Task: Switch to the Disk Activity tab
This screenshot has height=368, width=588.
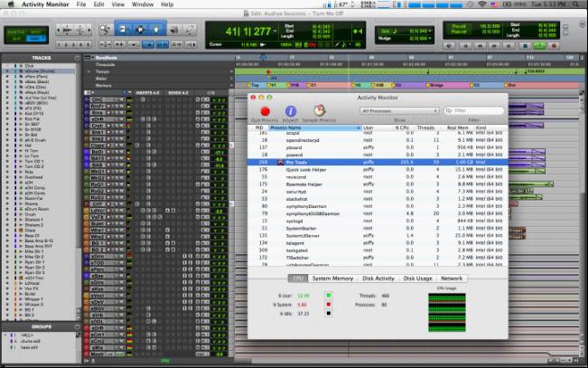Action: coord(378,278)
